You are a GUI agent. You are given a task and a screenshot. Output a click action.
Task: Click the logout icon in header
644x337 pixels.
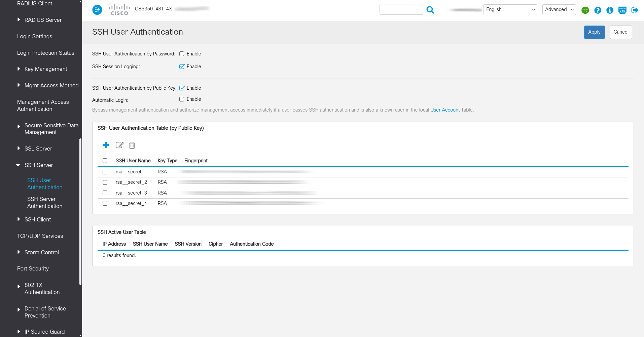635,10
